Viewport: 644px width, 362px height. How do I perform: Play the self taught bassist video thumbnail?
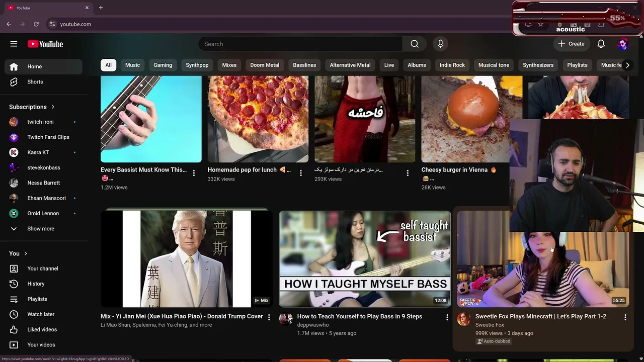pyautogui.click(x=365, y=258)
